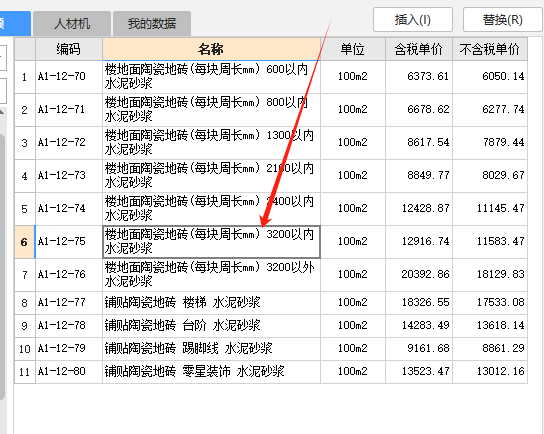The height and width of the screenshot is (434, 544).
Task: Select code cell A1-12-76
Action: [69, 275]
